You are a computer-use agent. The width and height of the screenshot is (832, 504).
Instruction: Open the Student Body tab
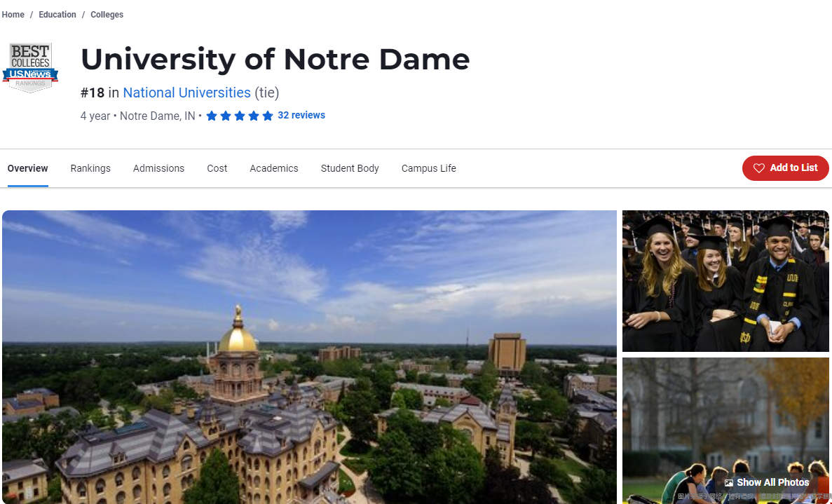click(x=350, y=168)
